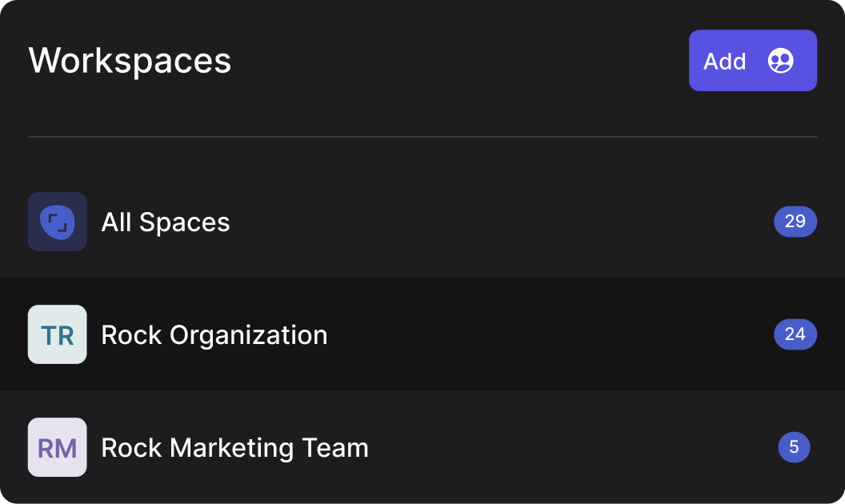845x504 pixels.
Task: Click the Add workspace button
Action: [x=752, y=60]
